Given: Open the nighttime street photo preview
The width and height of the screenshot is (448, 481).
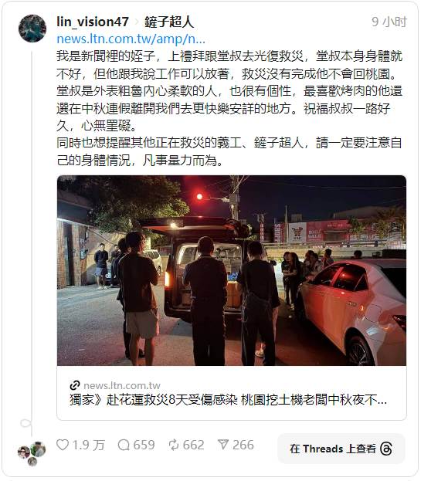Looking at the screenshot, I should (x=232, y=270).
